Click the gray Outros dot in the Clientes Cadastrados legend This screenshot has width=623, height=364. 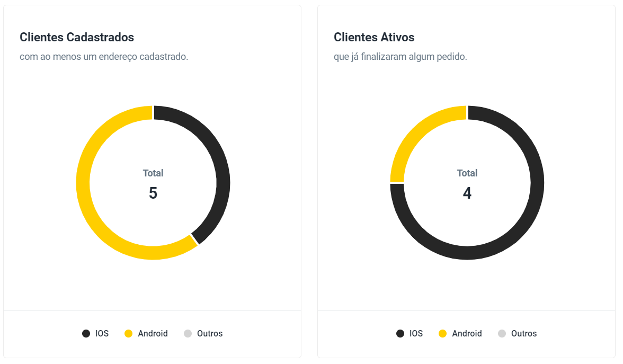(188, 334)
